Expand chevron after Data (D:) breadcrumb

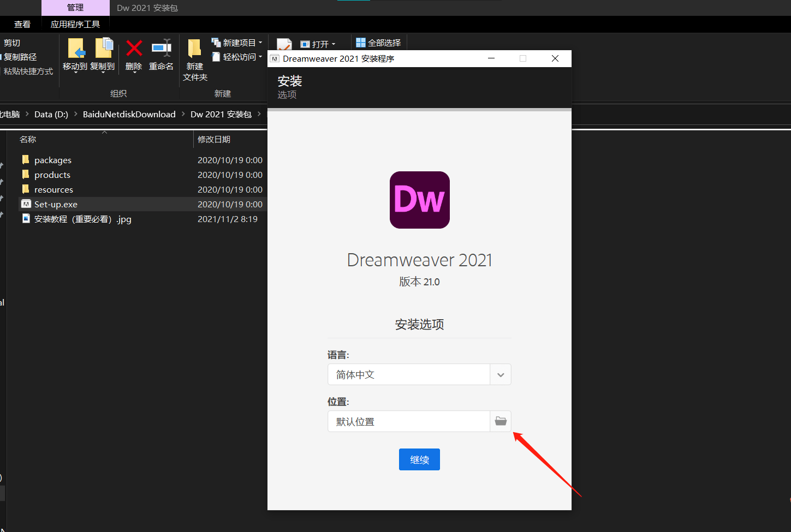click(75, 114)
